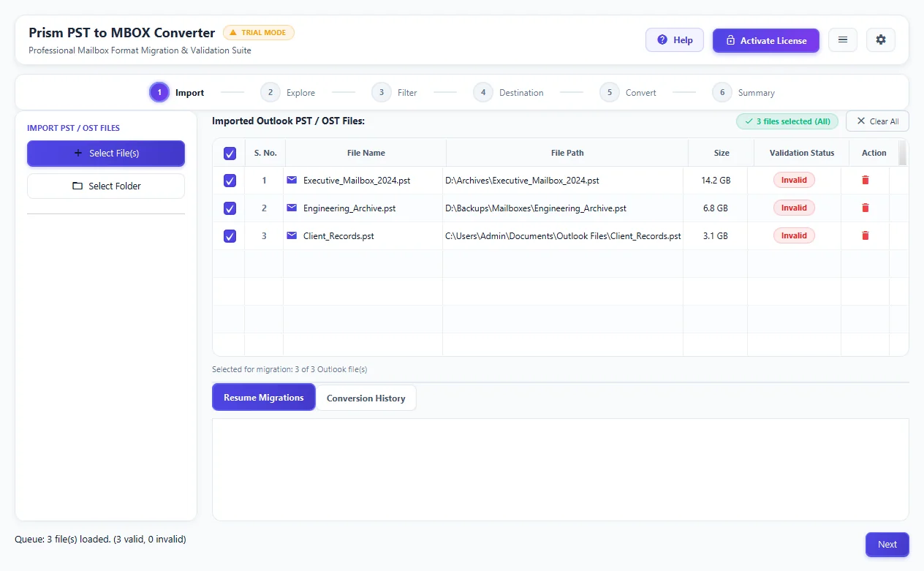Click 'Imported Outlook PST / OST Files:' heading

click(288, 121)
